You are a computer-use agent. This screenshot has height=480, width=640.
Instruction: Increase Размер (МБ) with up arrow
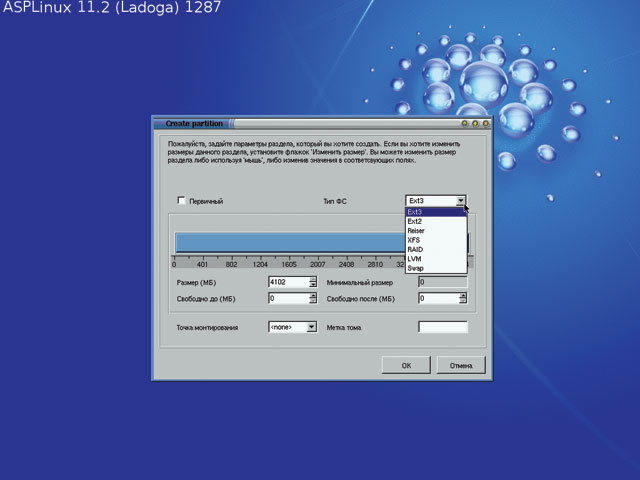[x=313, y=280]
